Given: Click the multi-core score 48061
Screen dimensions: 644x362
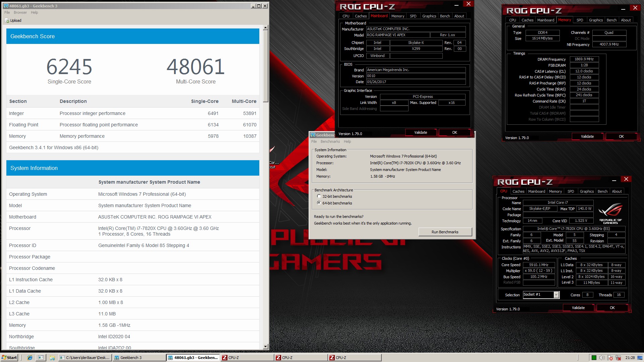Looking at the screenshot, I should click(x=196, y=67).
